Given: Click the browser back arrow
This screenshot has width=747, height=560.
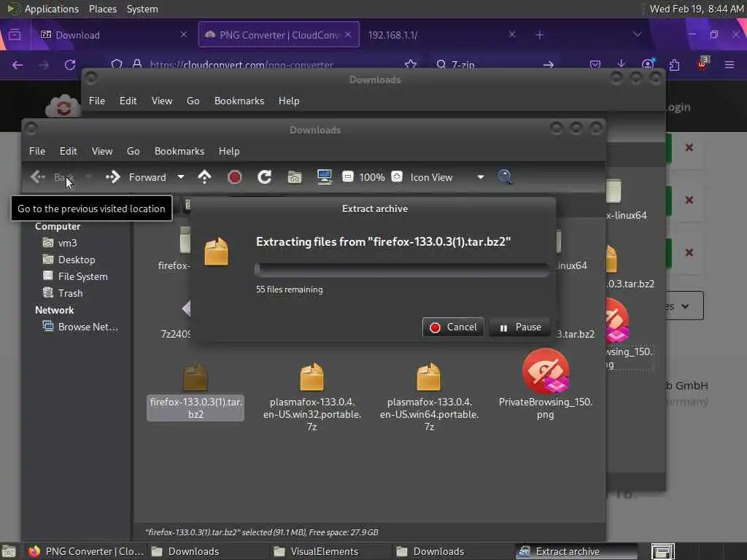Looking at the screenshot, I should click(18, 65).
